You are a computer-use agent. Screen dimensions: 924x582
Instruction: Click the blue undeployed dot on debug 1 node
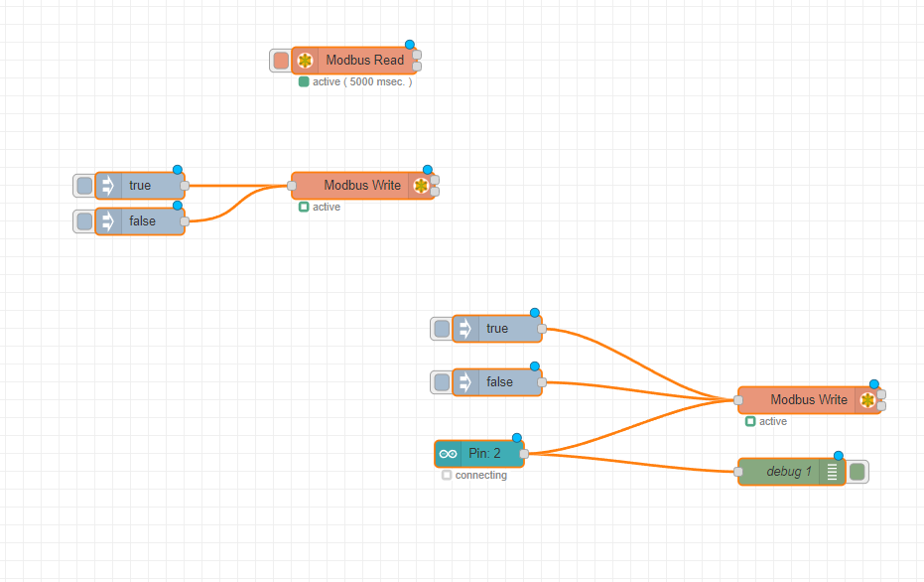839,456
